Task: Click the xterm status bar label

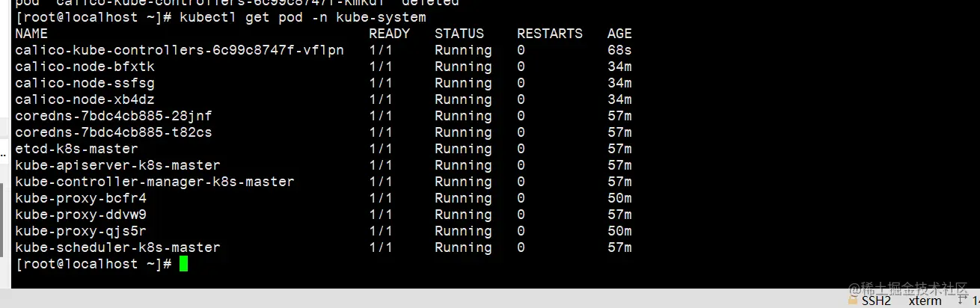Action: tap(925, 301)
